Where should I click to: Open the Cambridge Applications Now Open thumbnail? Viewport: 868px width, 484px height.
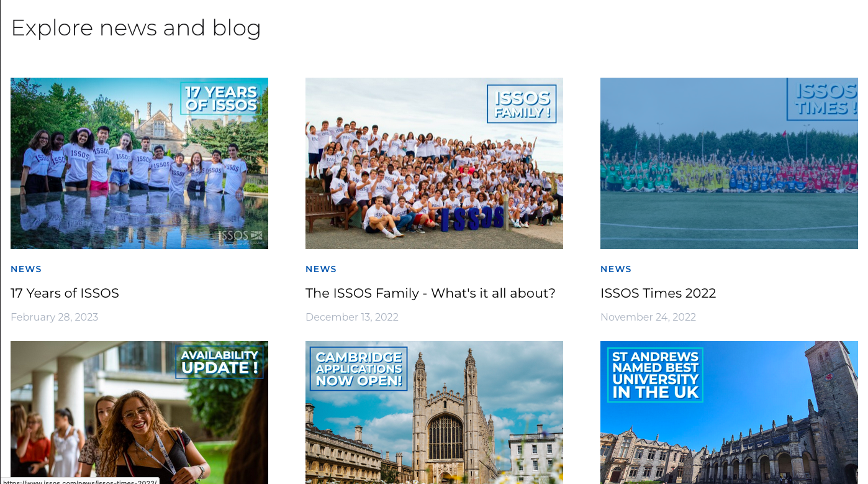(x=434, y=413)
